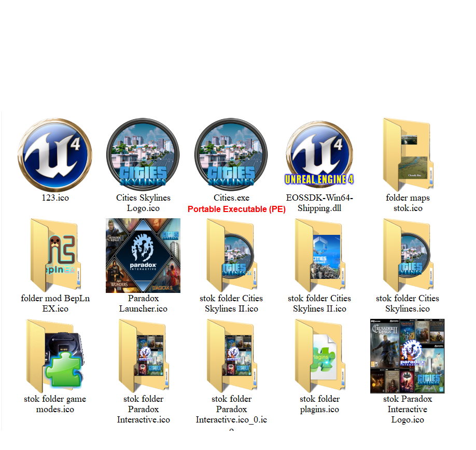Click the "Paradox Launcher.ico" file name
Image resolution: width=476 pixels, height=450 pixels.
(x=143, y=303)
